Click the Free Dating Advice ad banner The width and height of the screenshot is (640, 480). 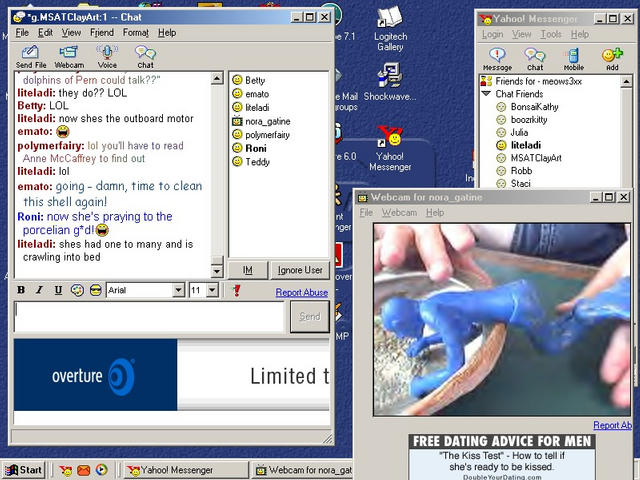(x=502, y=457)
